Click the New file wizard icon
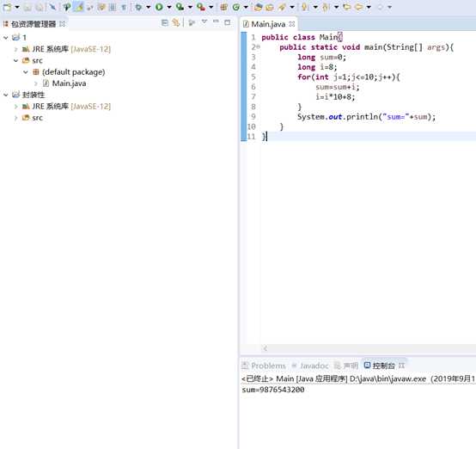476x449 pixels. coord(7,7)
